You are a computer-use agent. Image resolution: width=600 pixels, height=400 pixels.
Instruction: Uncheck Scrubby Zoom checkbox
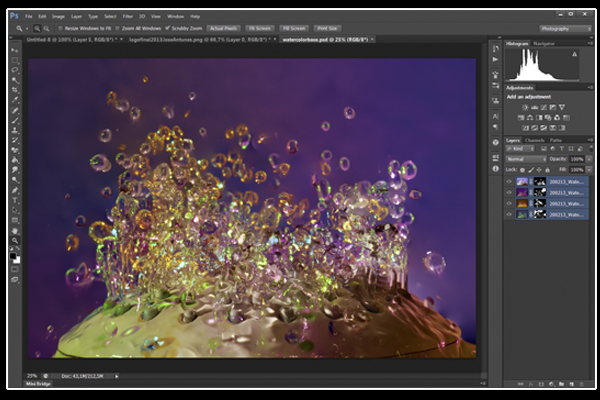(167, 28)
